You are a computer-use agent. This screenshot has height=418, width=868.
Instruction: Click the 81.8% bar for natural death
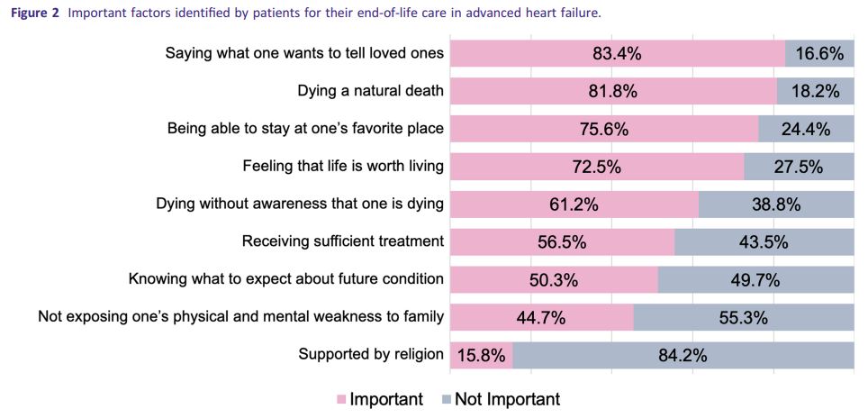[613, 91]
